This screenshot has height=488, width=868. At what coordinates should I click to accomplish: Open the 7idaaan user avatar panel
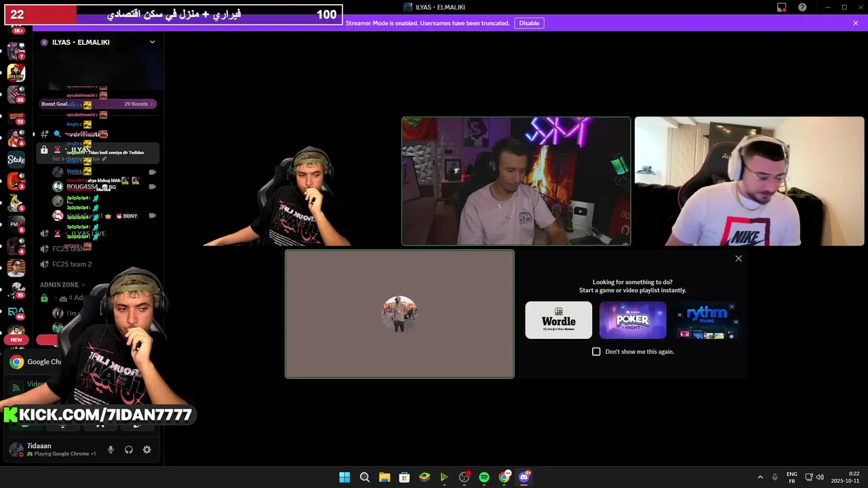click(x=16, y=449)
